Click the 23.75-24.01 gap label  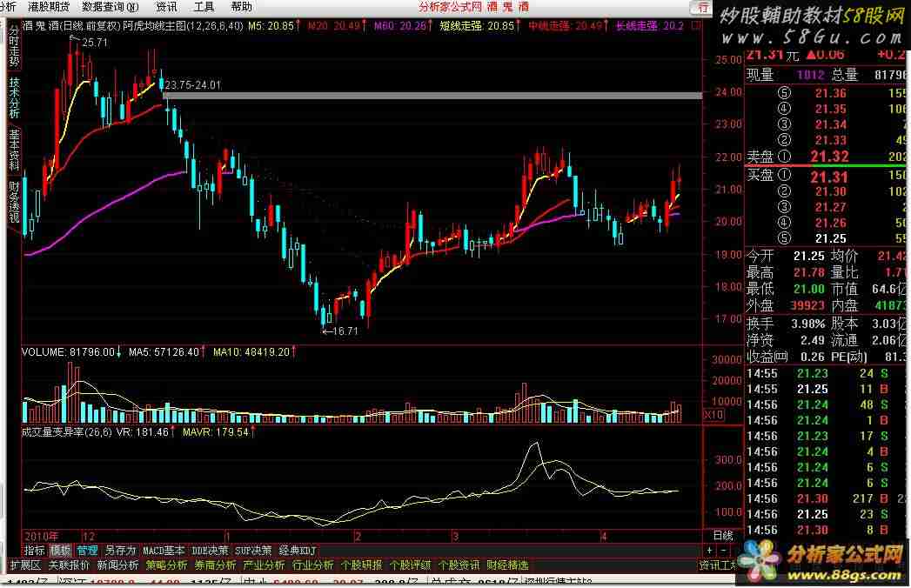[x=193, y=85]
